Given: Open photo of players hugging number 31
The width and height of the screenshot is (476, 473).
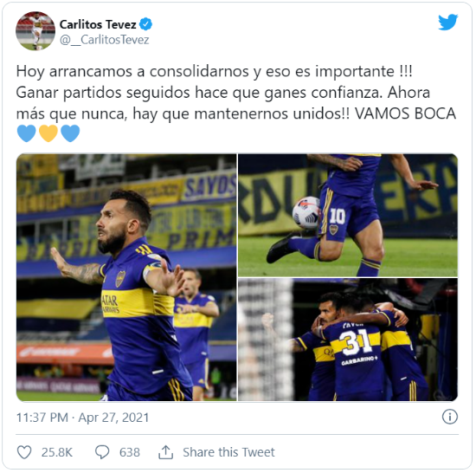Looking at the screenshot, I should [348, 340].
